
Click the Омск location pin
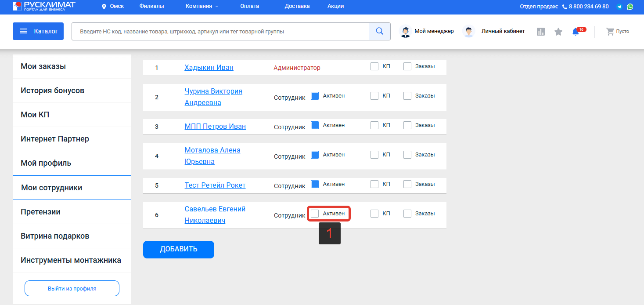pyautogui.click(x=104, y=7)
